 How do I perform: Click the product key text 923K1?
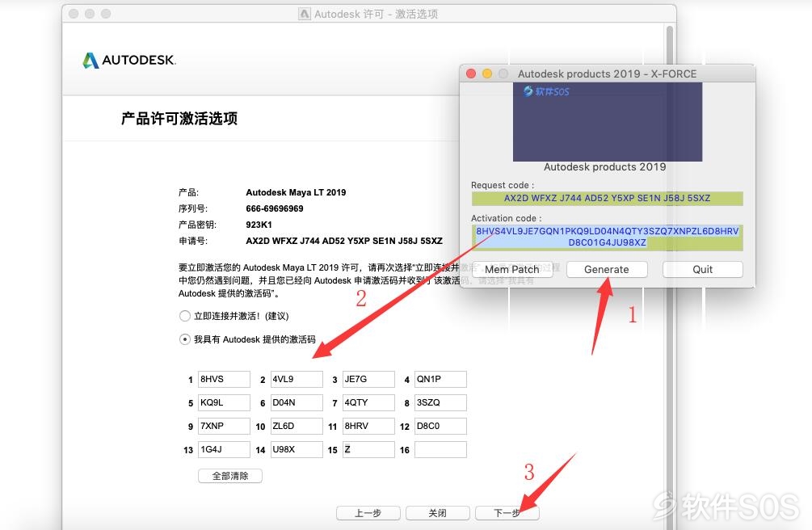pos(259,225)
